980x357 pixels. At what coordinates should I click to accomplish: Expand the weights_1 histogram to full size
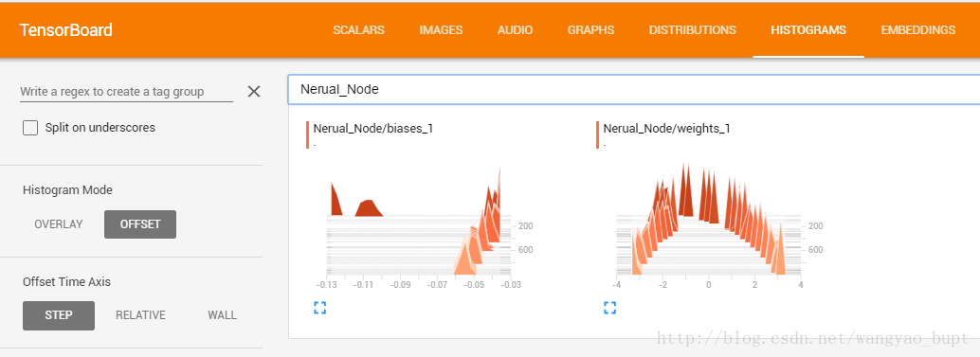point(610,307)
